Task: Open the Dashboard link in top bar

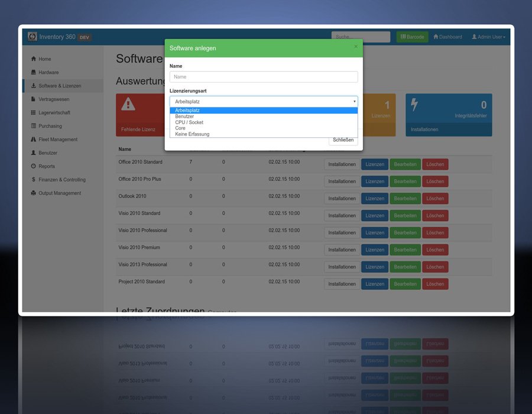Action: pos(447,37)
